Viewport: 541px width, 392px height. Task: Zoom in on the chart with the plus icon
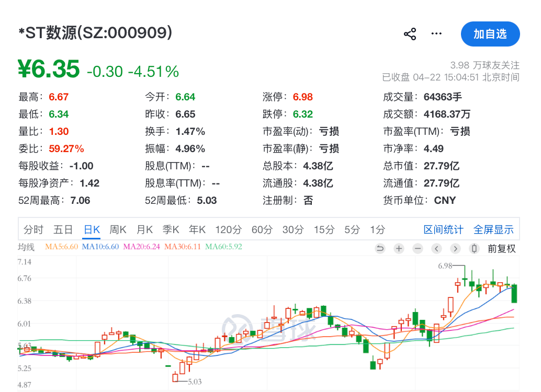point(399,249)
